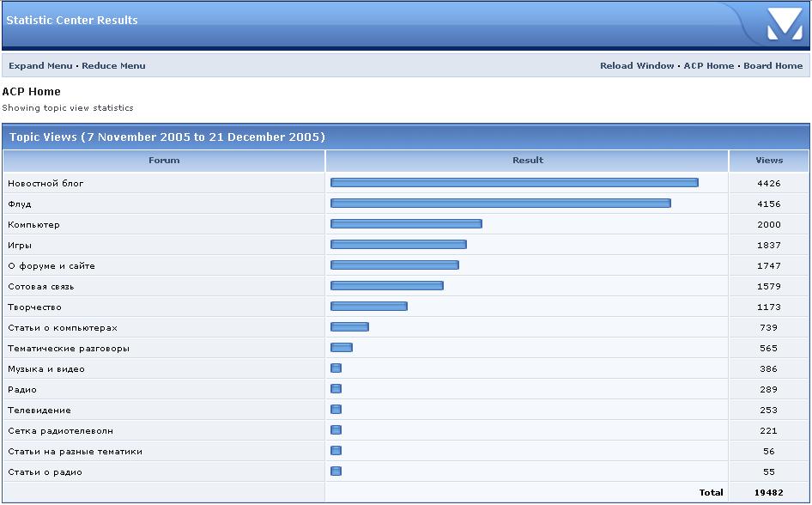The width and height of the screenshot is (812, 505).
Task: Click the Topic Views table title
Action: coord(167,137)
